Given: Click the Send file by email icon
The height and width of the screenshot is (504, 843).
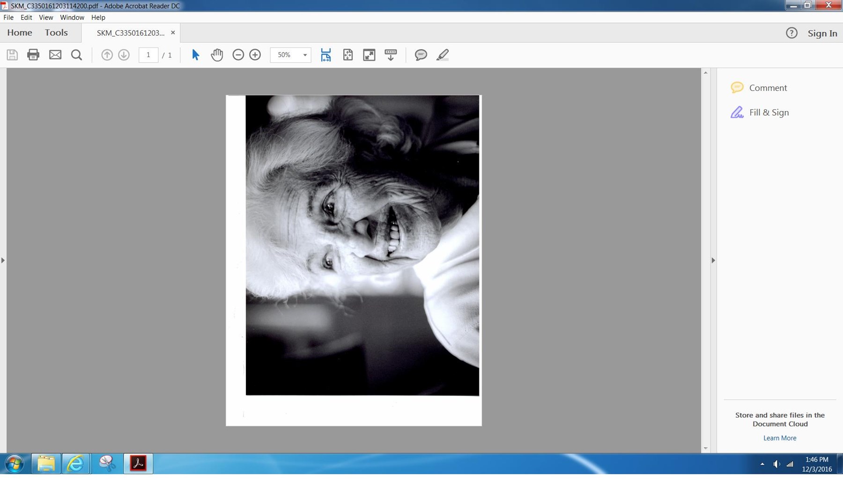Looking at the screenshot, I should click(55, 55).
